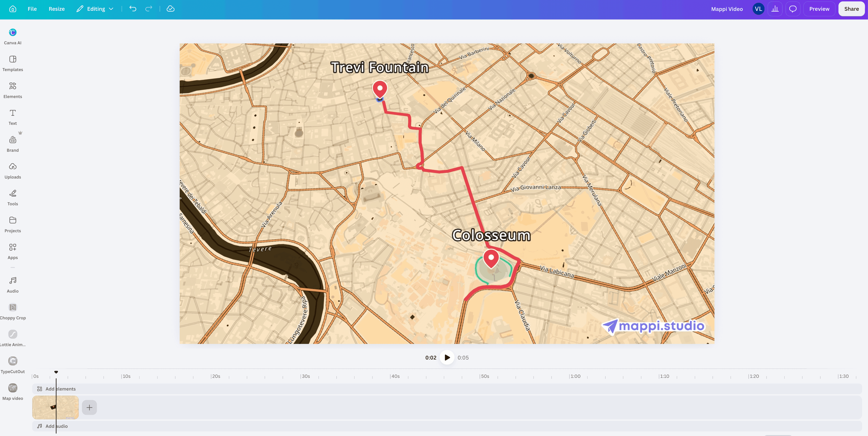Select the Colosseum label on map

(x=491, y=235)
